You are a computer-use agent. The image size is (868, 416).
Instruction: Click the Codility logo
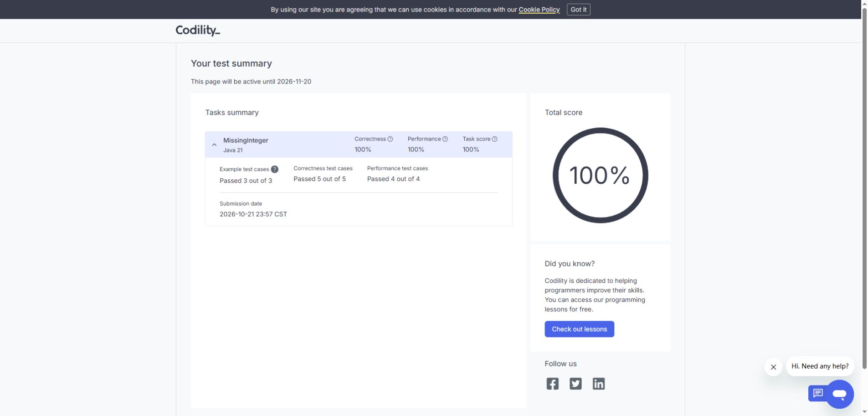(198, 30)
